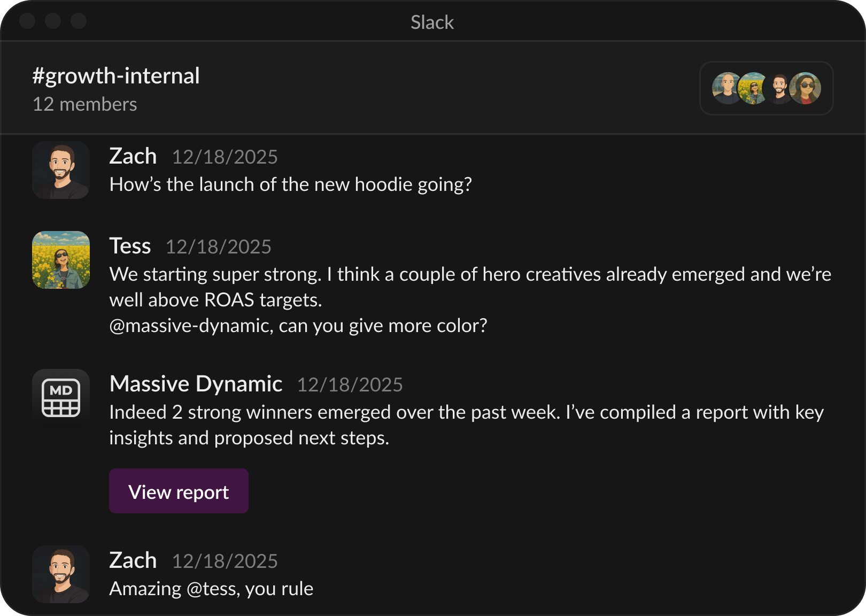This screenshot has width=866, height=616.
Task: Click the timestamp on Tess's message
Action: pos(218,247)
